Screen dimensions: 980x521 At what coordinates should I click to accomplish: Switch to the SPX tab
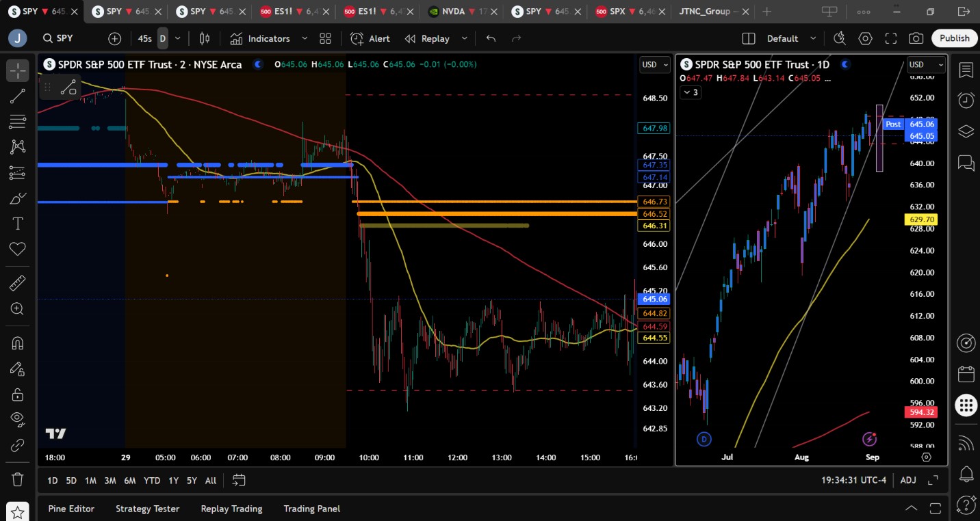[628, 12]
